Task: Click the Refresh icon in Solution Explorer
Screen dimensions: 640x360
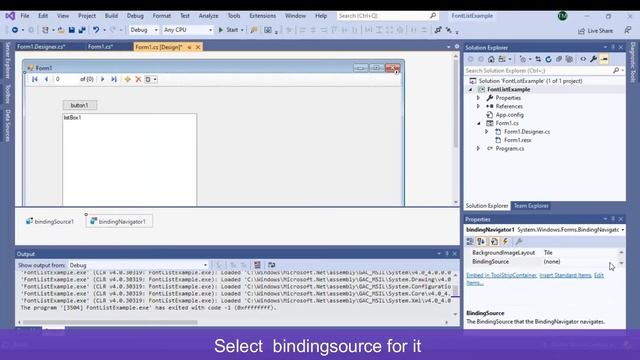Action: coord(549,59)
